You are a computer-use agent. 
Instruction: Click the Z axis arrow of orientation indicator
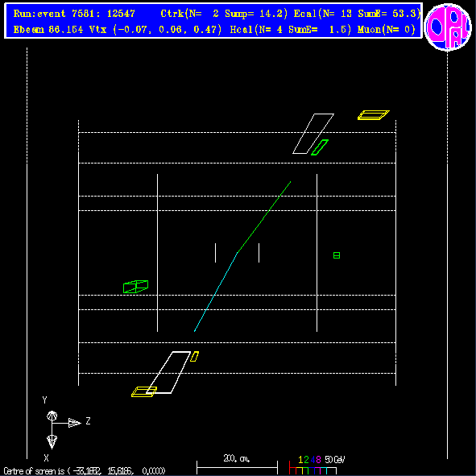click(x=75, y=423)
